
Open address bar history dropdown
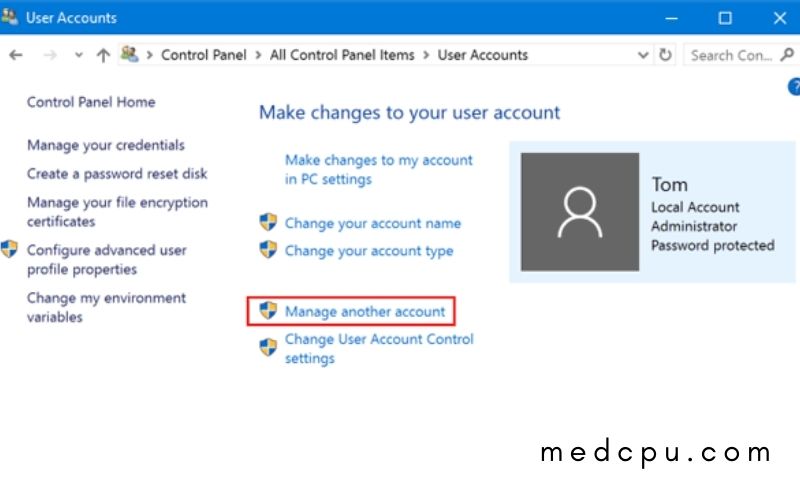point(643,55)
